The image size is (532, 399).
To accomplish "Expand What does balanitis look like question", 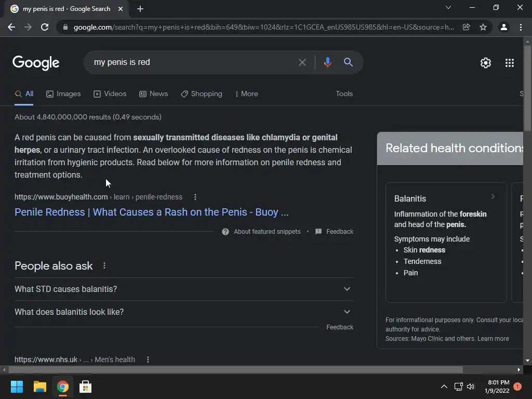I will tap(184, 312).
